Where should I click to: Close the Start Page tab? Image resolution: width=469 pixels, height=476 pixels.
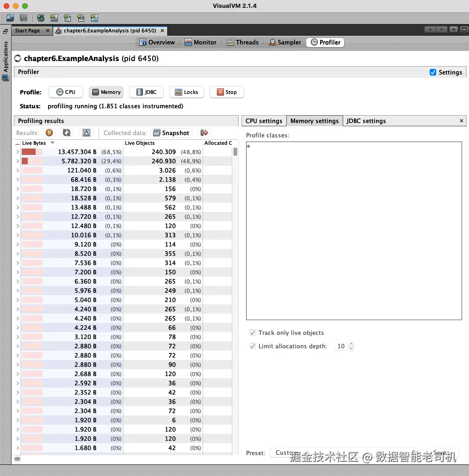(47, 31)
